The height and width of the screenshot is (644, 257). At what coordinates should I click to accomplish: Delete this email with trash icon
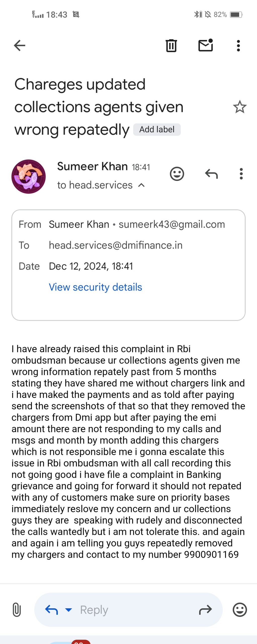click(171, 46)
